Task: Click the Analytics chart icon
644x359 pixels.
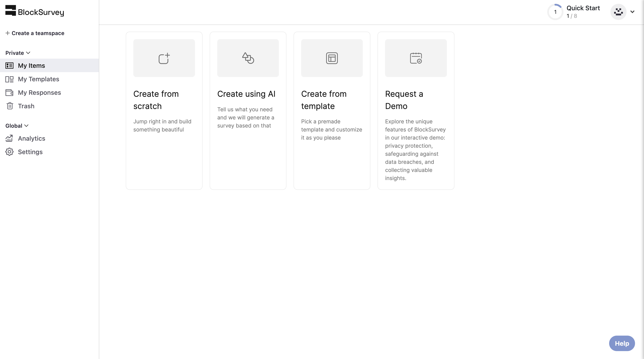Action: tap(10, 138)
